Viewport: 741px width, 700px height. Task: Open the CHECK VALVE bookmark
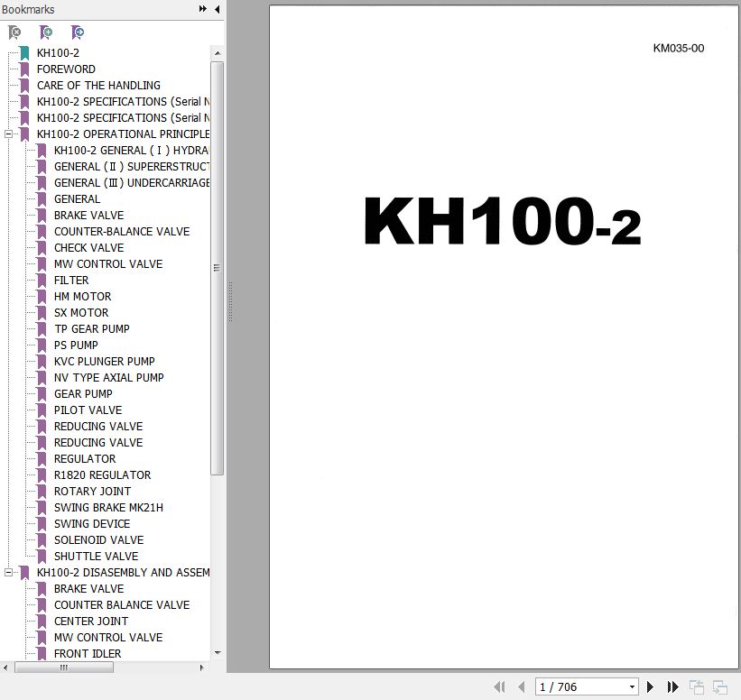88,248
